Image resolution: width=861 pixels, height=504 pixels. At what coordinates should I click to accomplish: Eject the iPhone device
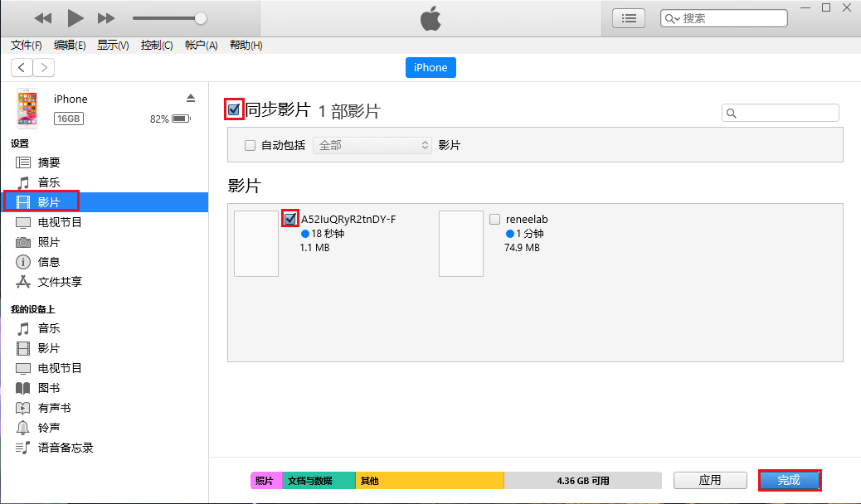tap(191, 99)
